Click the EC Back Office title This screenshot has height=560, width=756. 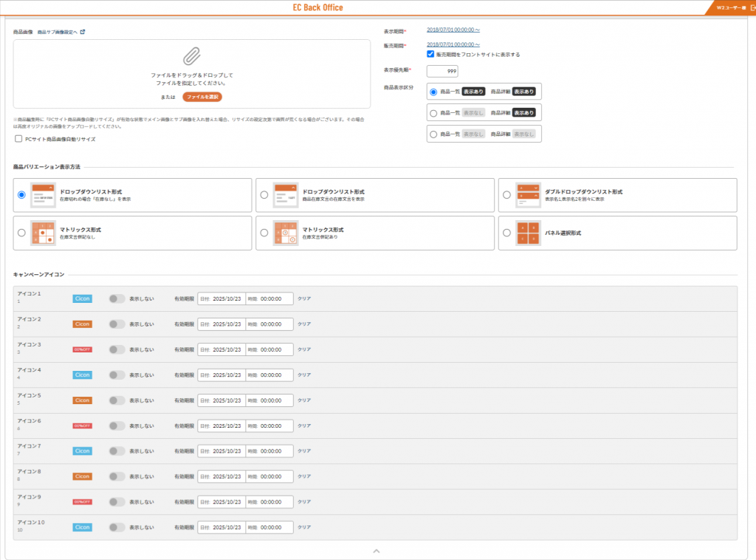coord(317,7)
